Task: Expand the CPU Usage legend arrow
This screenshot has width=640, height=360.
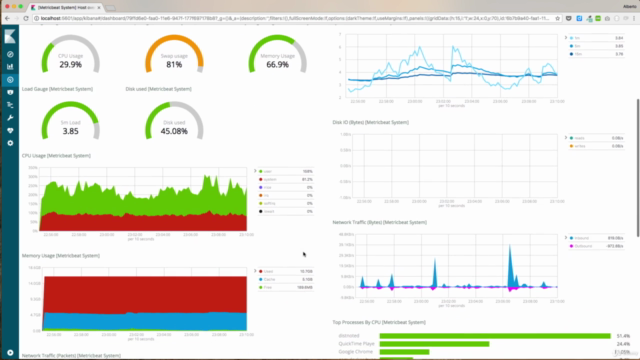Action: tap(255, 171)
